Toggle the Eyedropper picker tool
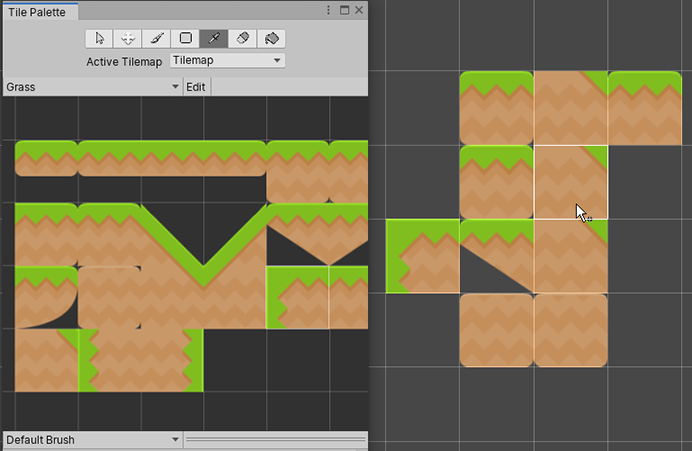Screen dimensions: 692x451 tap(214, 38)
